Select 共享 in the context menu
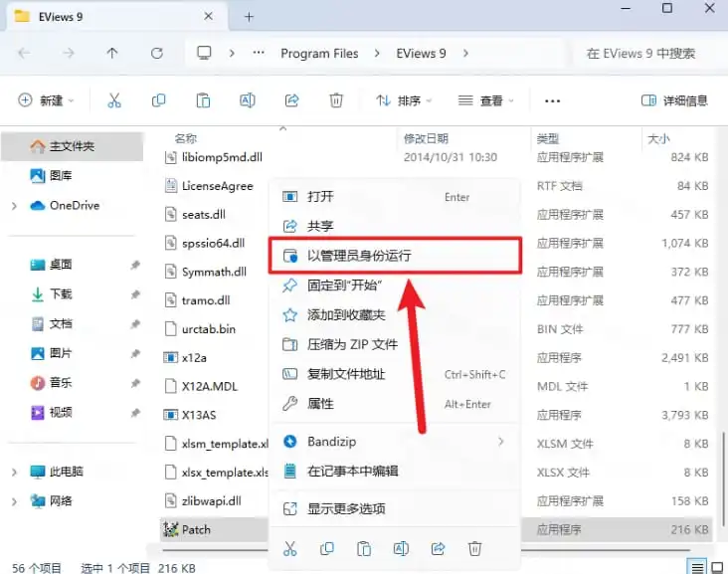 (395, 226)
